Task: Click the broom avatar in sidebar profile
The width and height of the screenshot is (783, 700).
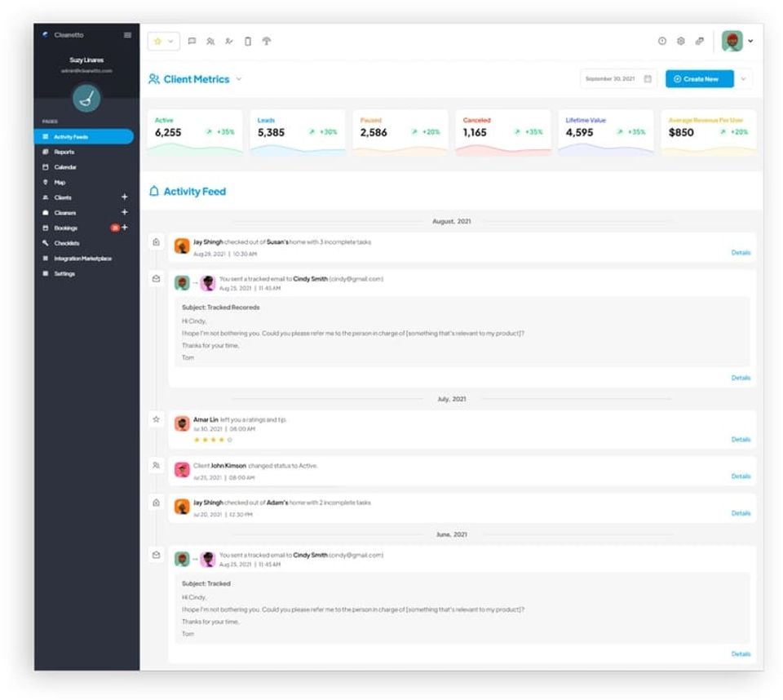Action: (x=86, y=98)
